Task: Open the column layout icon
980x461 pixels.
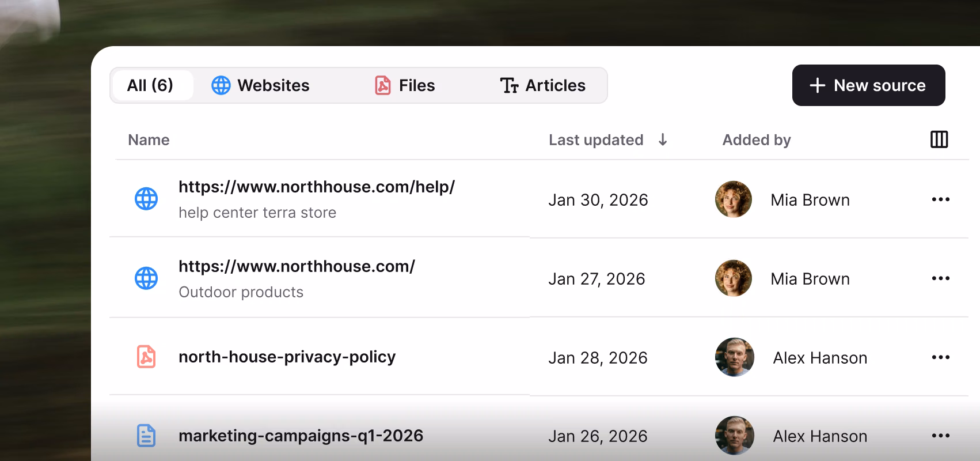Action: 939,139
